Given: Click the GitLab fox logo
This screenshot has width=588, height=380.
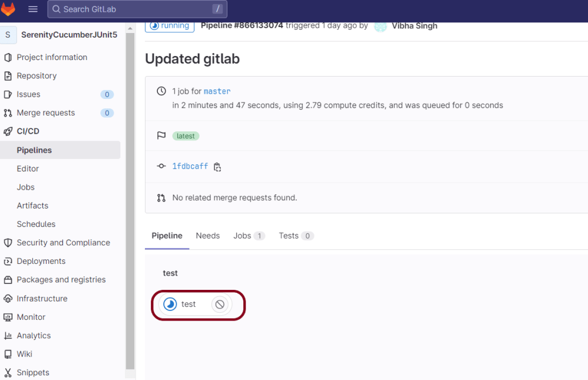Looking at the screenshot, I should pyautogui.click(x=8, y=9).
